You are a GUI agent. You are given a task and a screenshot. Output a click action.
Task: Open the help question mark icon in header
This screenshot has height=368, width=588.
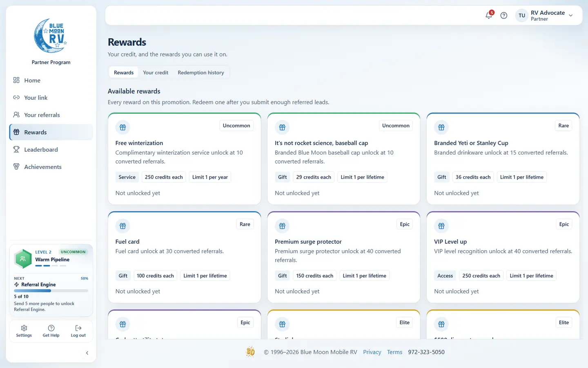coord(504,16)
